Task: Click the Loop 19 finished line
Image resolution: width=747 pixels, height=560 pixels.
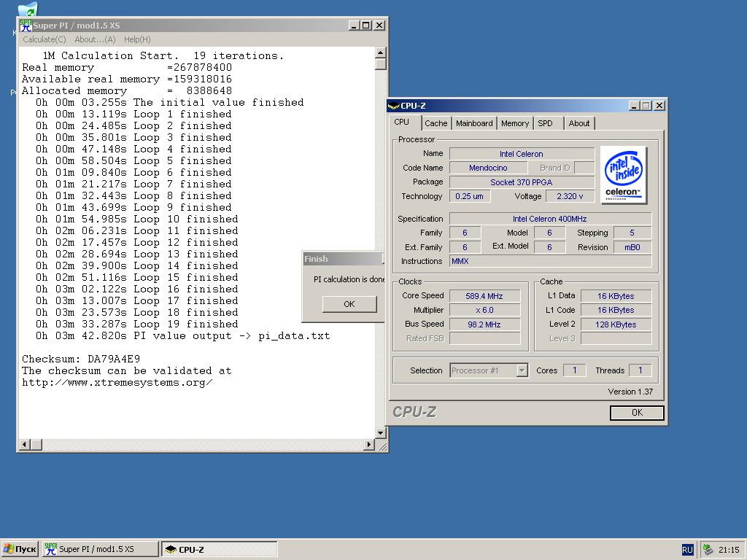Action: pos(136,324)
